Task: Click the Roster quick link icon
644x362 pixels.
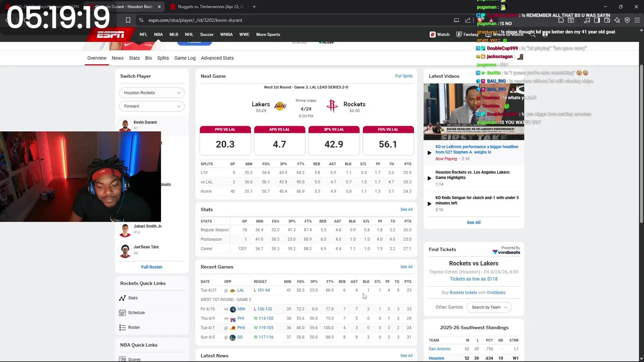Action: [x=122, y=327]
